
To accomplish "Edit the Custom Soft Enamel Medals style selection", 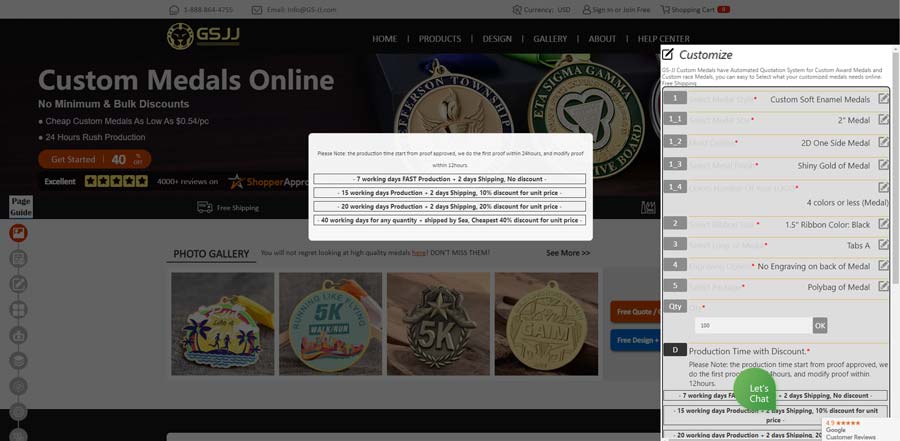I will click(x=883, y=99).
